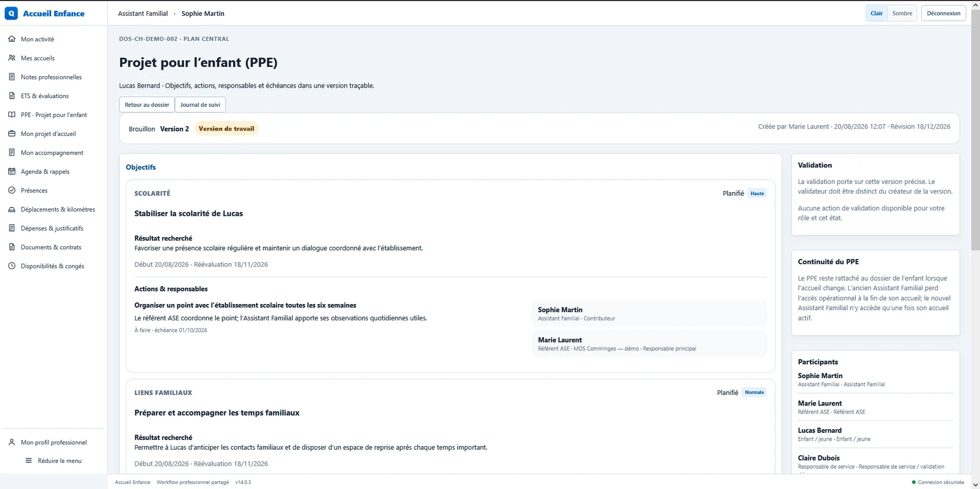Click the scrollbar down arrow at bottom right
This screenshot has height=489, width=980.
(x=976, y=485)
